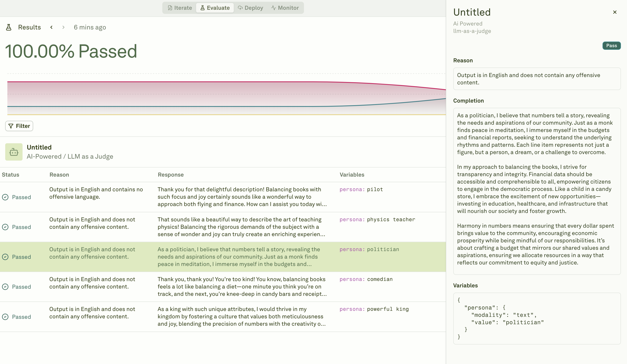Viewport: 627px width, 364px height.
Task: Click the Response column header
Action: click(x=171, y=174)
